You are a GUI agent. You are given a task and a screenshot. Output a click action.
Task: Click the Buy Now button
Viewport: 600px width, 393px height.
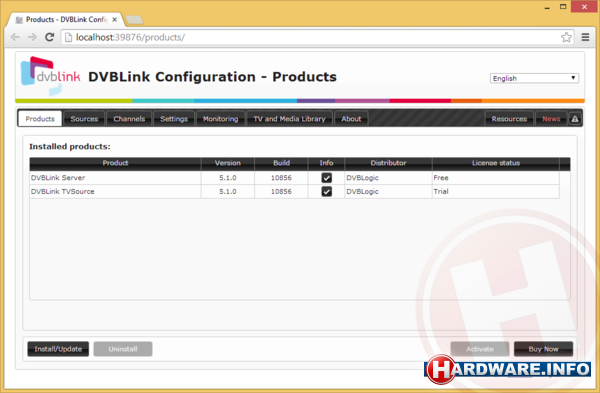coord(543,349)
